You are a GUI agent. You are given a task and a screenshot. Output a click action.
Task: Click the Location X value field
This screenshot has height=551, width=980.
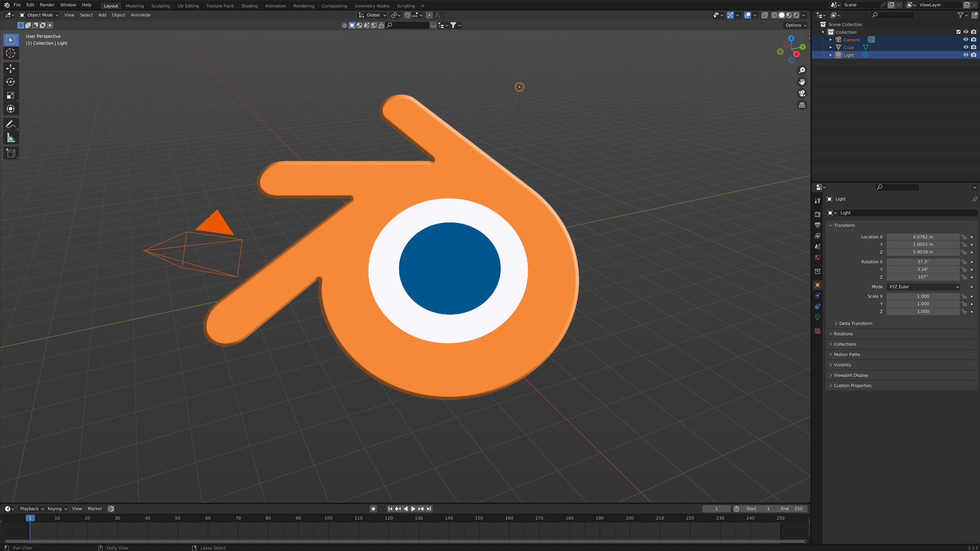[923, 237]
